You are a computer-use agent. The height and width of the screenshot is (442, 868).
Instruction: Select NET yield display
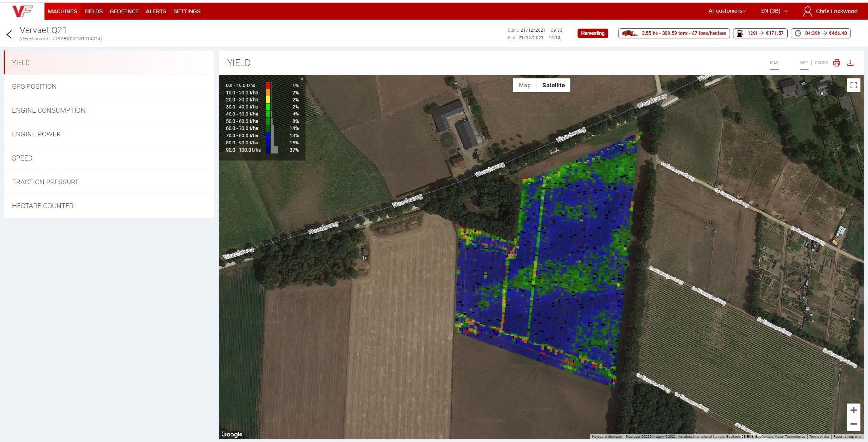[804, 63]
